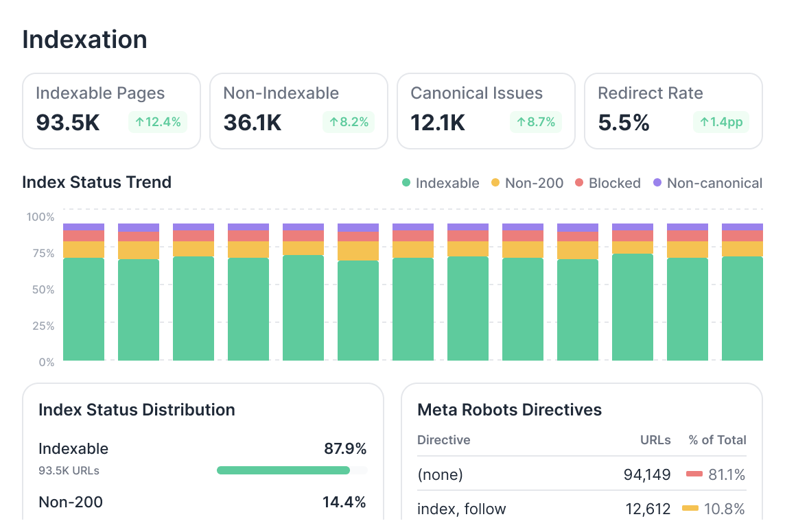Click the last bar's green Indexable segment
Image resolution: width=785 pixels, height=532 pixels.
coord(742,309)
